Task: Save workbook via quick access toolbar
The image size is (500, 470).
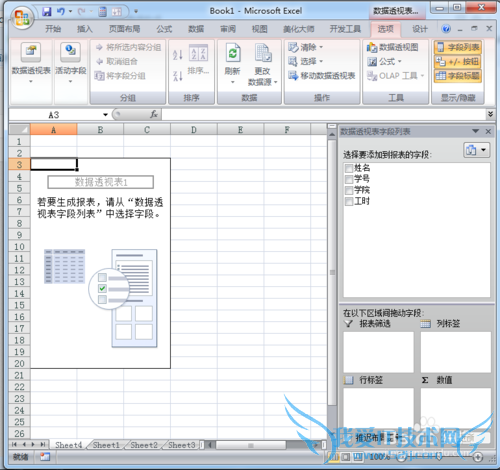Action: (47, 12)
